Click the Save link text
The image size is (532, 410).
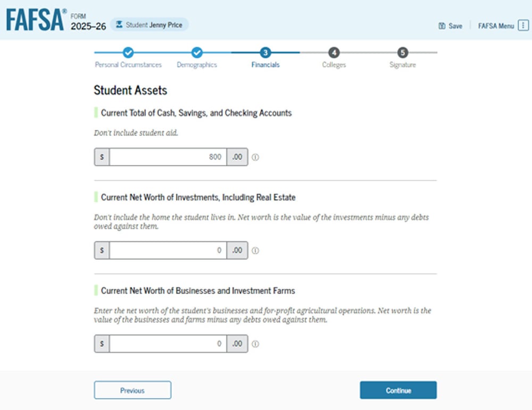[x=455, y=26]
